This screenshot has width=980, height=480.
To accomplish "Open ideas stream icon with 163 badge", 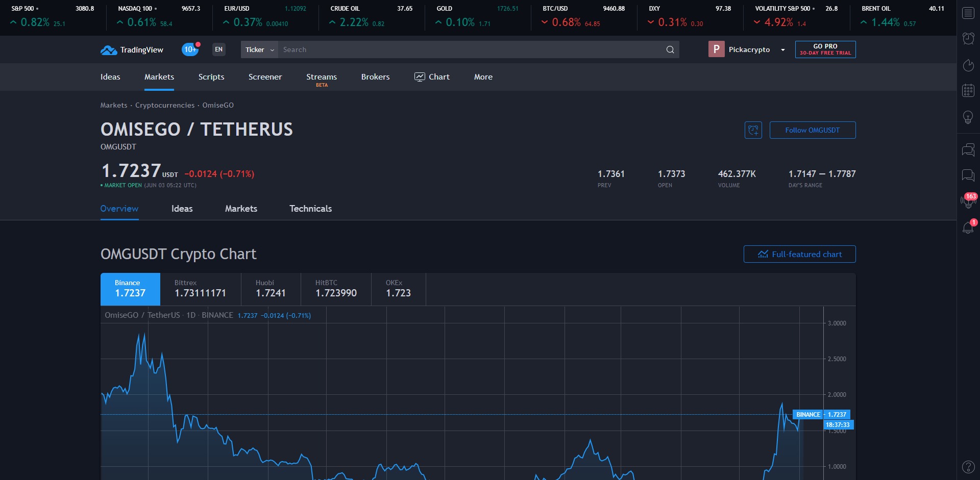I will 968,201.
